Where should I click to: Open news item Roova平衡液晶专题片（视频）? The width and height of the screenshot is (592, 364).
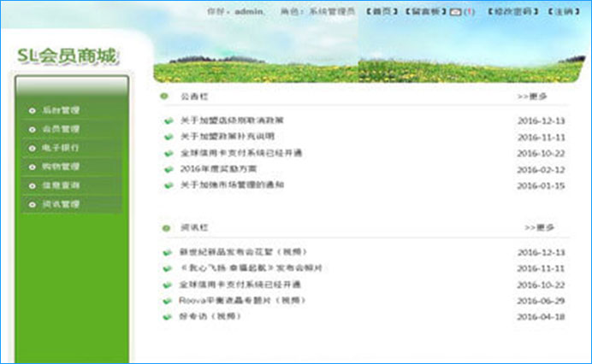[242, 301]
